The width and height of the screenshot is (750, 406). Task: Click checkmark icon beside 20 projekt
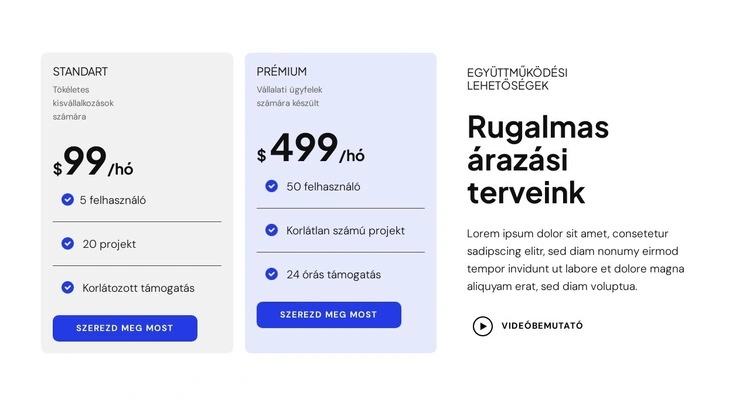[x=67, y=243]
